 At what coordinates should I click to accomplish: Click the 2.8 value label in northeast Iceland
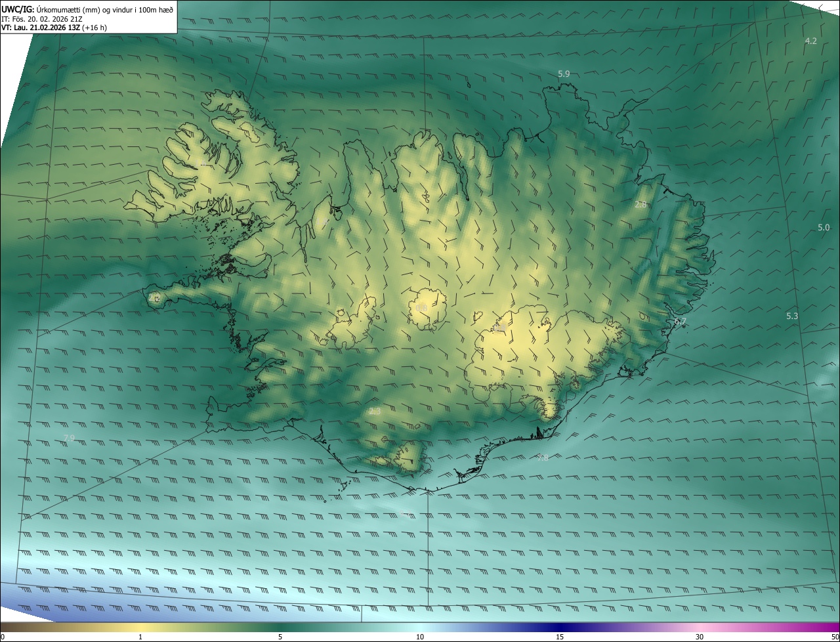coord(641,205)
